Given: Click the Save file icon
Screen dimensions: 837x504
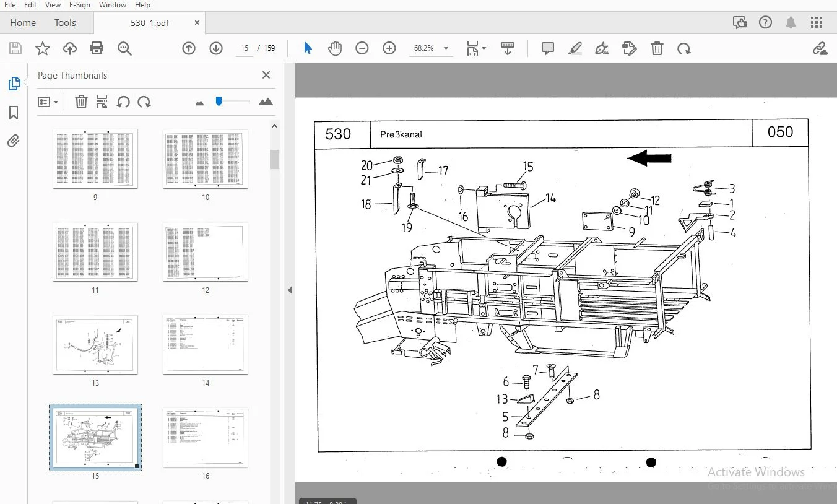Looking at the screenshot, I should (x=15, y=48).
